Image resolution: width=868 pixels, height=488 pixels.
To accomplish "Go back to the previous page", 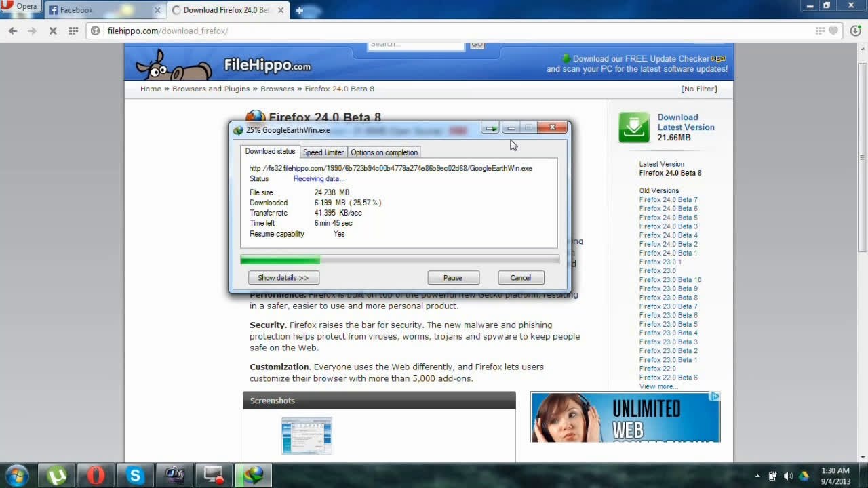I will tap(13, 30).
